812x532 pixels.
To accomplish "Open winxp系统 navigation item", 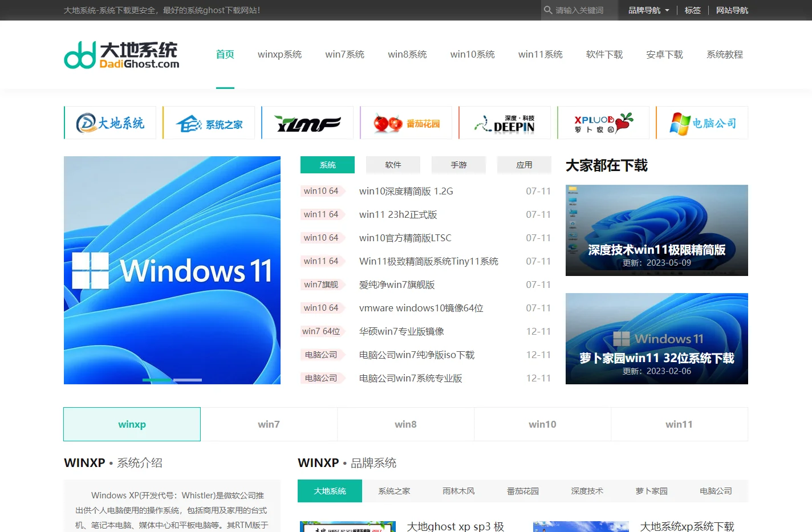I will (x=280, y=54).
